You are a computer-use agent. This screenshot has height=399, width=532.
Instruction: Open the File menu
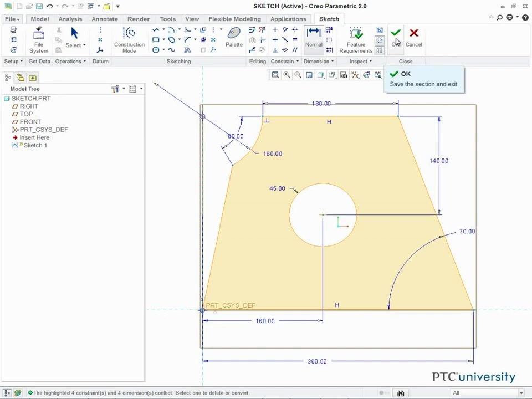13,19
